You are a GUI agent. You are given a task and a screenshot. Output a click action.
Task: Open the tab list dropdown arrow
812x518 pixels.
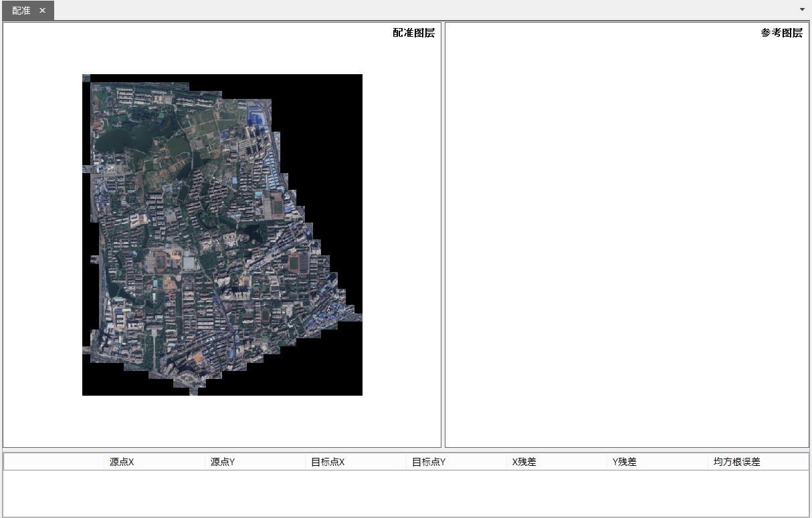click(x=802, y=9)
